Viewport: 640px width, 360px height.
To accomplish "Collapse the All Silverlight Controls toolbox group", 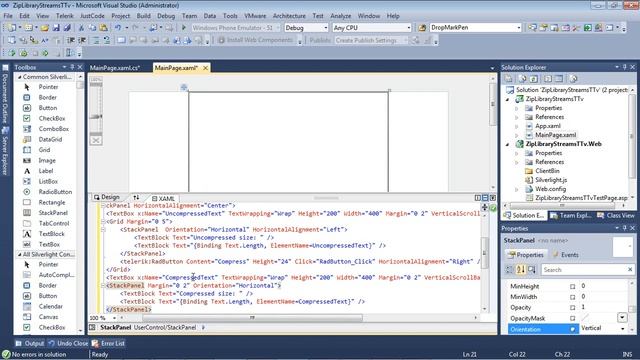I will coord(19,254).
